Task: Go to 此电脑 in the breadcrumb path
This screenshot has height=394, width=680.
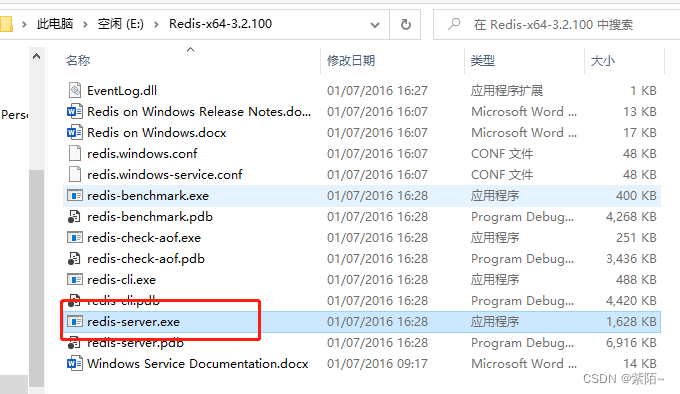Action: coord(55,24)
